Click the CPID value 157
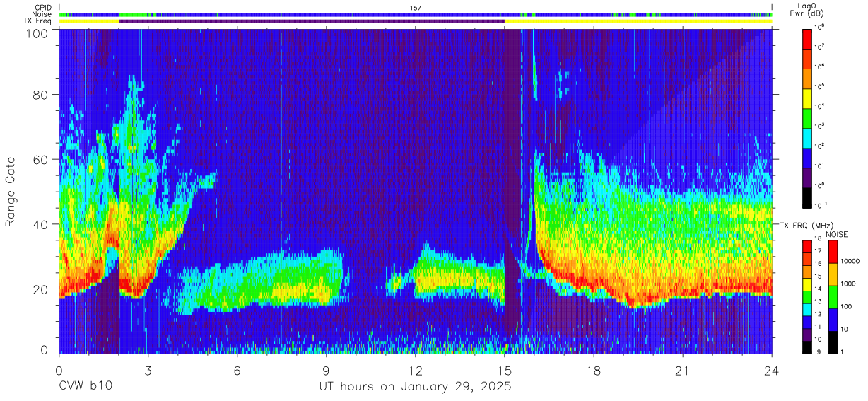868x401 pixels. pyautogui.click(x=416, y=8)
